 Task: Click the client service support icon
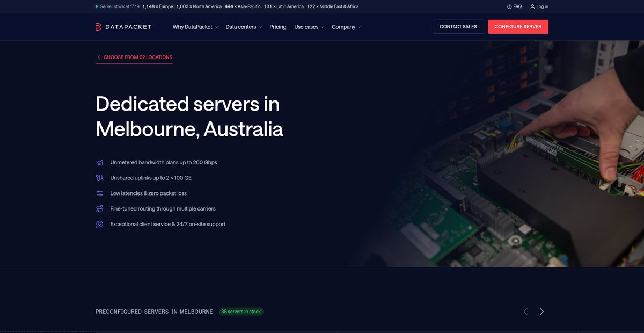pyautogui.click(x=99, y=224)
